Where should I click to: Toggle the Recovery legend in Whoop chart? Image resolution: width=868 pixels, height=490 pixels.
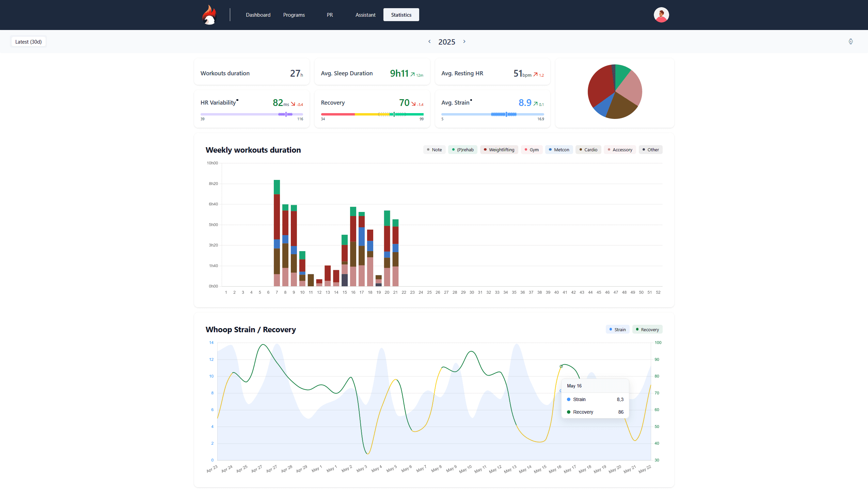point(647,330)
